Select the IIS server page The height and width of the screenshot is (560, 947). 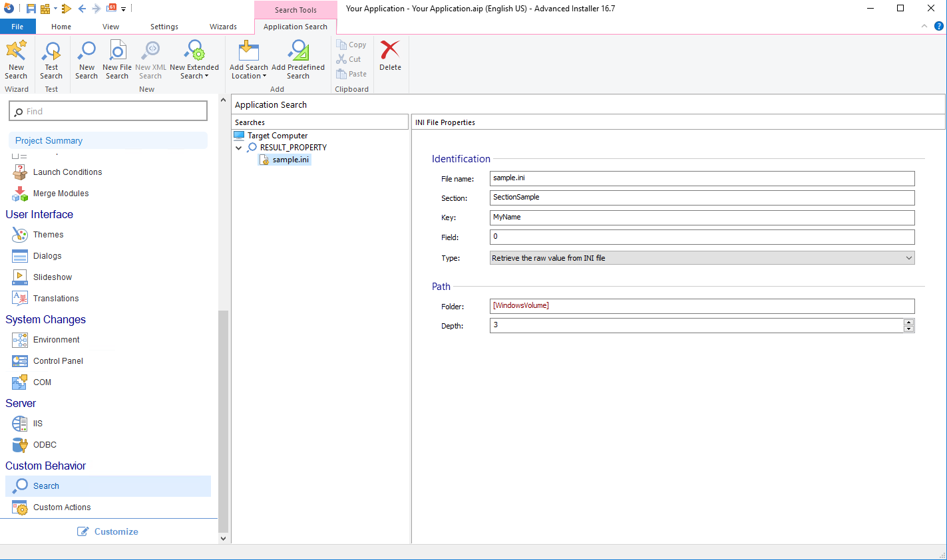(38, 423)
